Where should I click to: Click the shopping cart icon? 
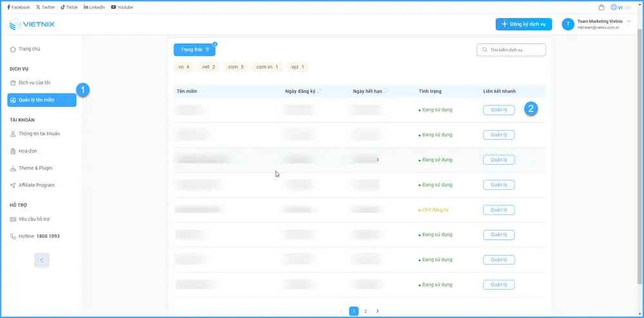[601, 8]
